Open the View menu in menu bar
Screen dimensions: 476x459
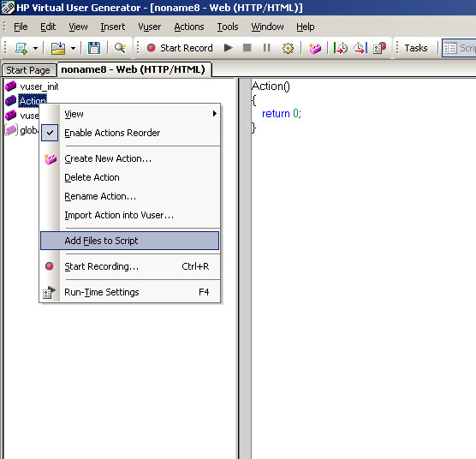coord(78,27)
